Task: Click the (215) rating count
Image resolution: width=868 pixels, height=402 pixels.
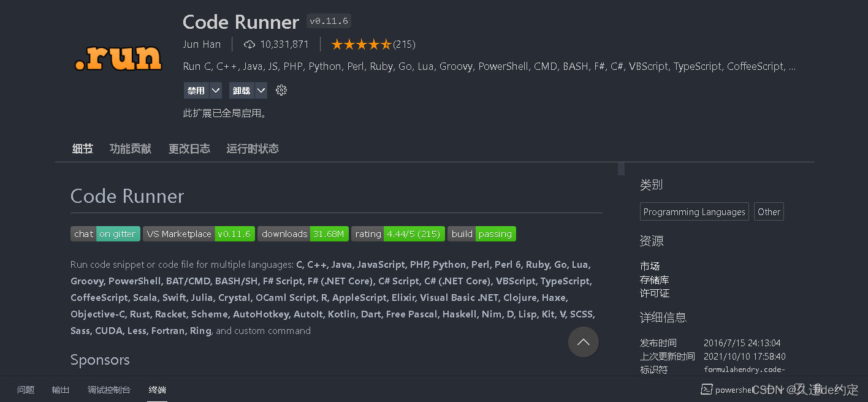Action: (405, 44)
